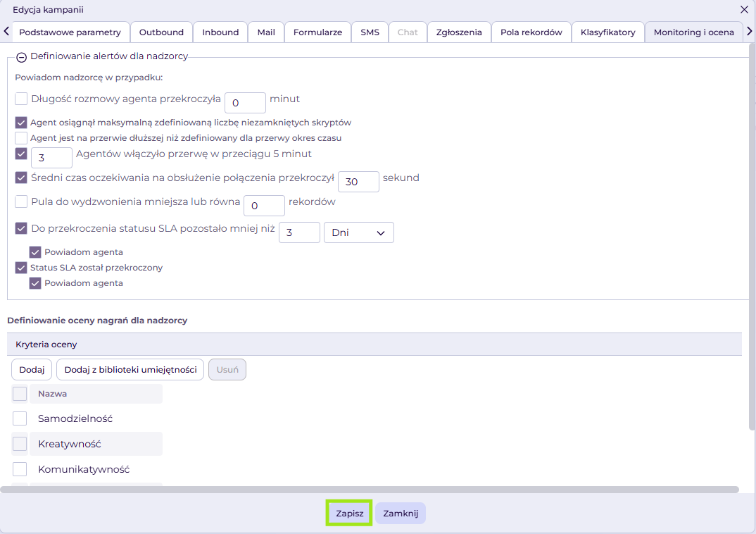Enable Pula do wydzwonienia checkbox
The height and width of the screenshot is (534, 756).
(21, 201)
